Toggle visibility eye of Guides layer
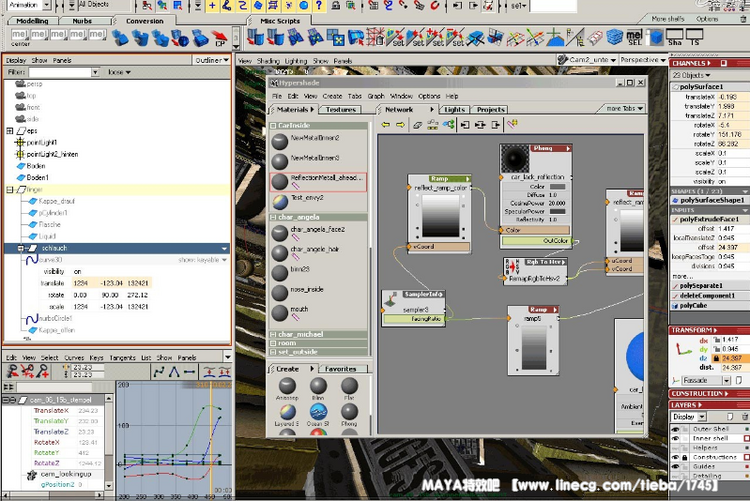Image resolution: width=750 pixels, height=501 pixels. point(675,467)
